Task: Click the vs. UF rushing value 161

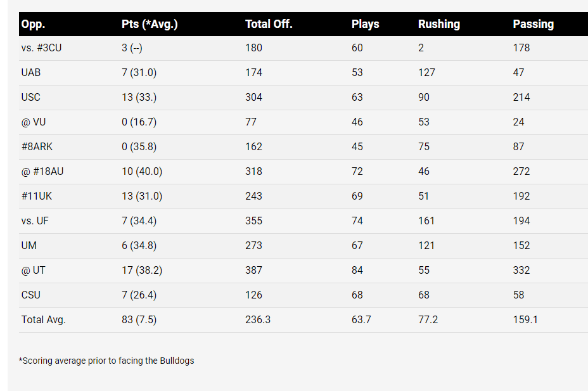Action: coord(426,221)
